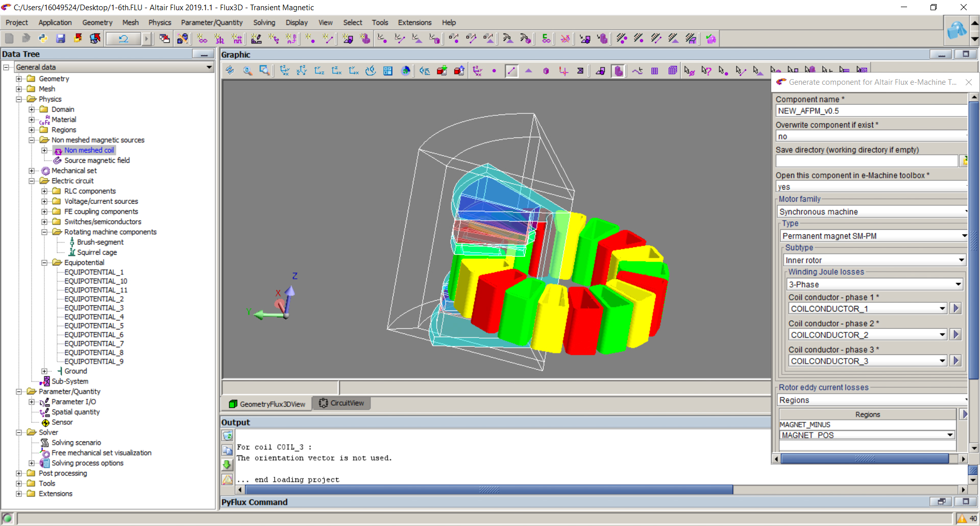Click the rotate around axis view icon
980x526 pixels.
(x=371, y=71)
